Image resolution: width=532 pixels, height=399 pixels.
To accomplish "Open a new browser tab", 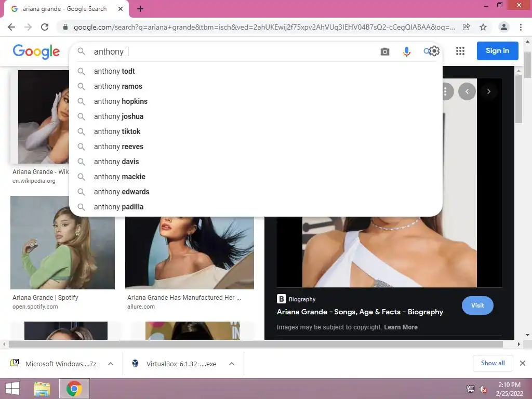I will (x=140, y=9).
